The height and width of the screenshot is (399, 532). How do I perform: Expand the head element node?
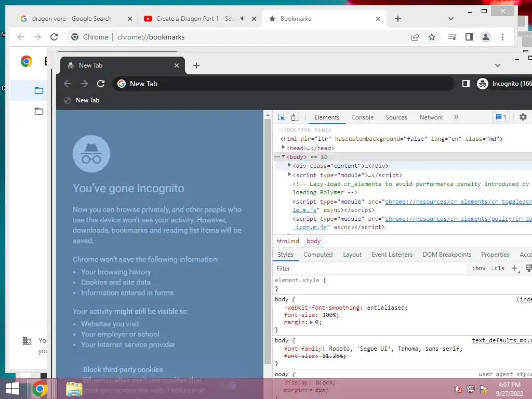(x=283, y=147)
